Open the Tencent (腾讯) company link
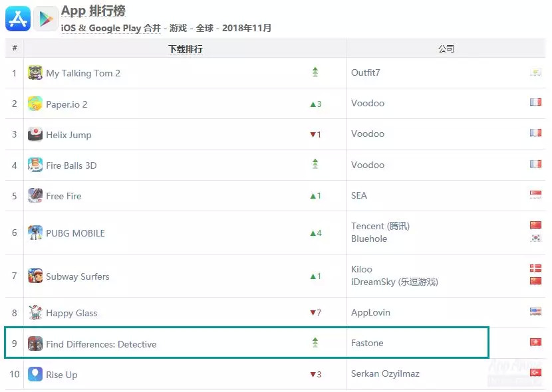552x392 pixels. pyautogui.click(x=380, y=226)
